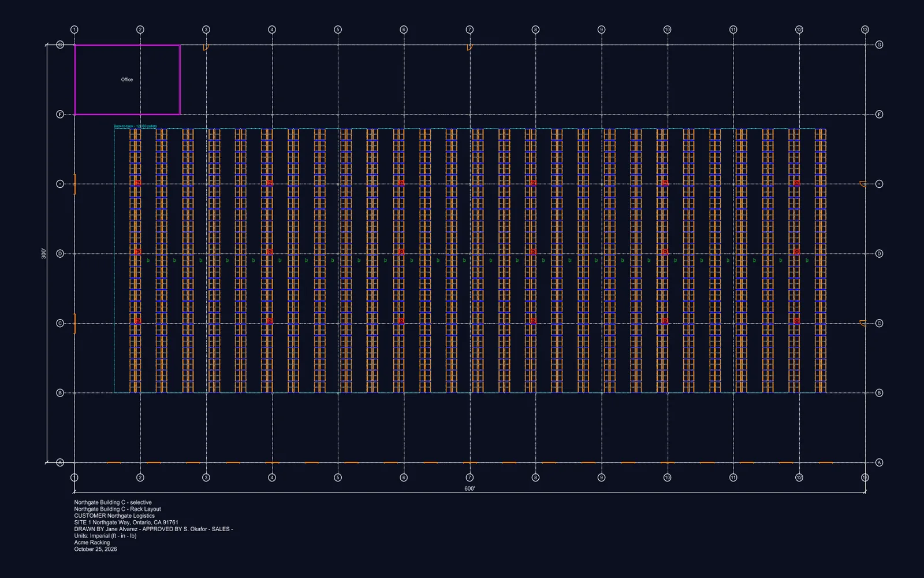The image size is (924, 578).
Task: Select the "Acme Racking" text
Action: point(92,543)
